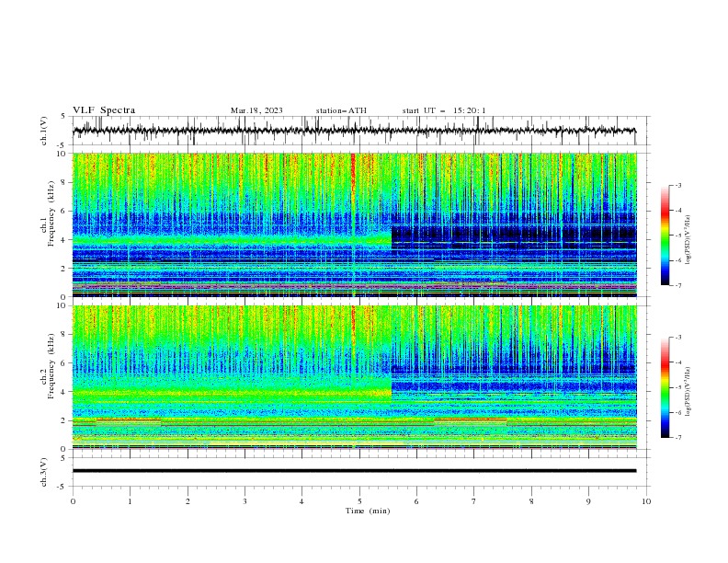Click the ch.2 spectrogram panel

[354, 377]
